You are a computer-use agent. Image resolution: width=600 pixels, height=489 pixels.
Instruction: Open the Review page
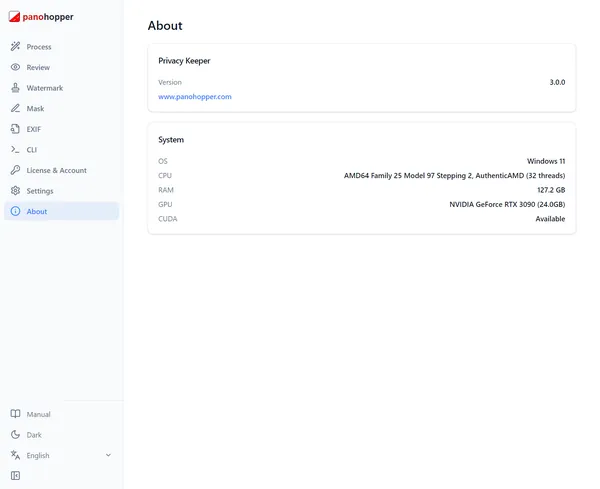[x=62, y=67]
